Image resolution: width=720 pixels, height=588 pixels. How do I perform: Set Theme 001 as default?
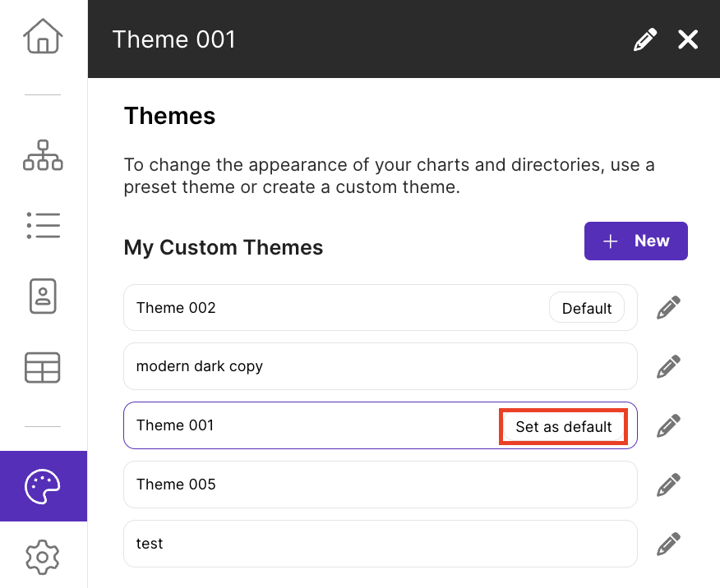pyautogui.click(x=563, y=426)
